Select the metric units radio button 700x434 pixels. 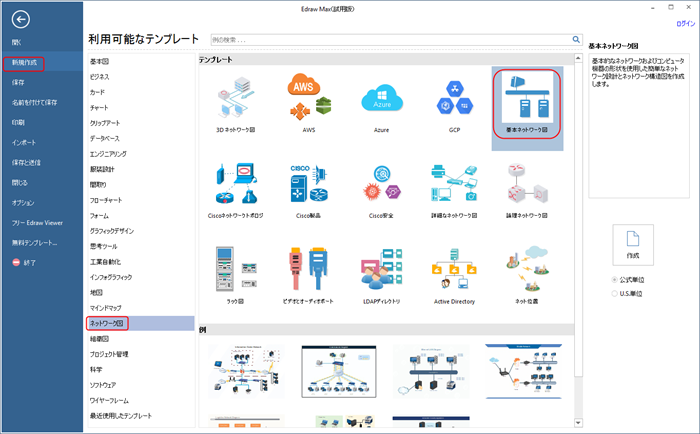click(614, 280)
